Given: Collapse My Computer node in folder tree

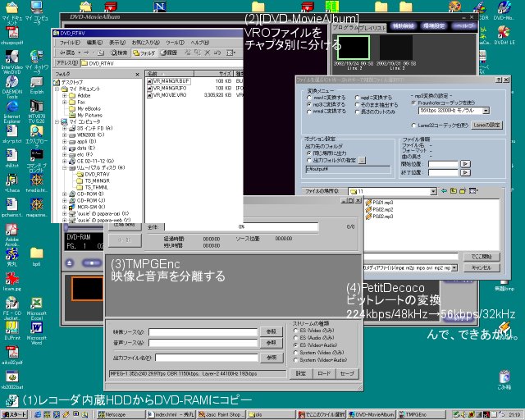Looking at the screenshot, I should click(x=57, y=122).
